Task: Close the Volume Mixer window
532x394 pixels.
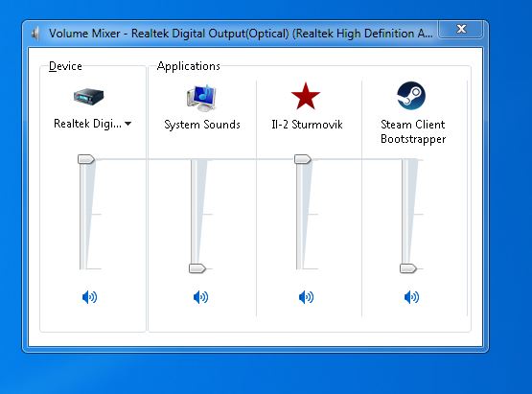Action: click(461, 29)
